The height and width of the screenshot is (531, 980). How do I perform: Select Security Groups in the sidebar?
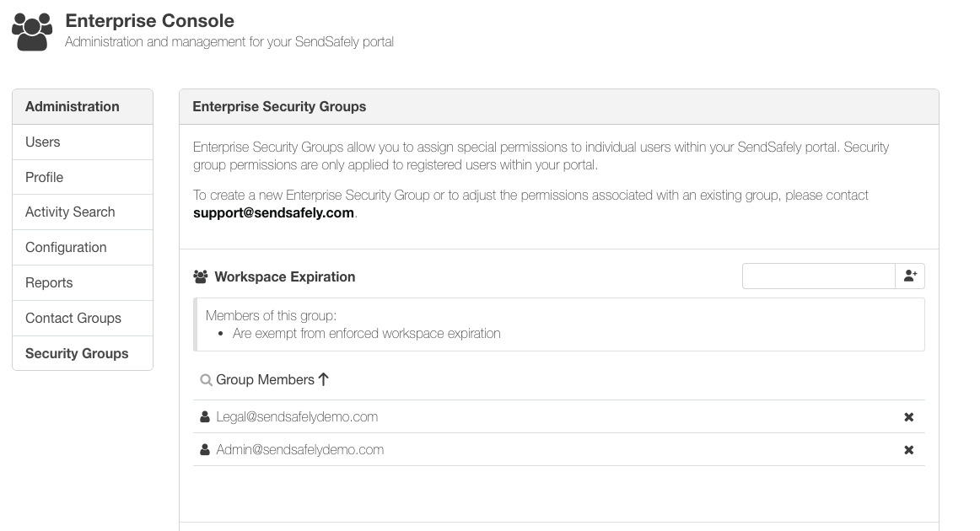[83, 354]
